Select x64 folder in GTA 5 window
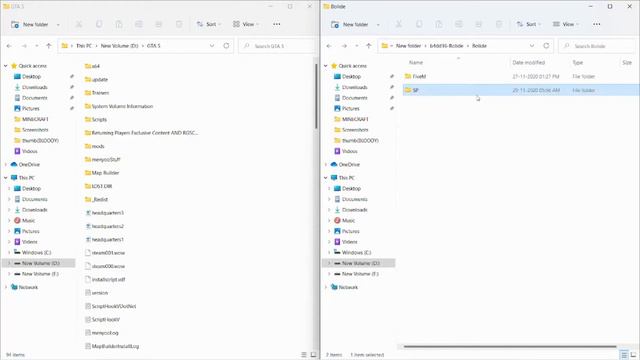This screenshot has height=360, width=640. click(92, 66)
